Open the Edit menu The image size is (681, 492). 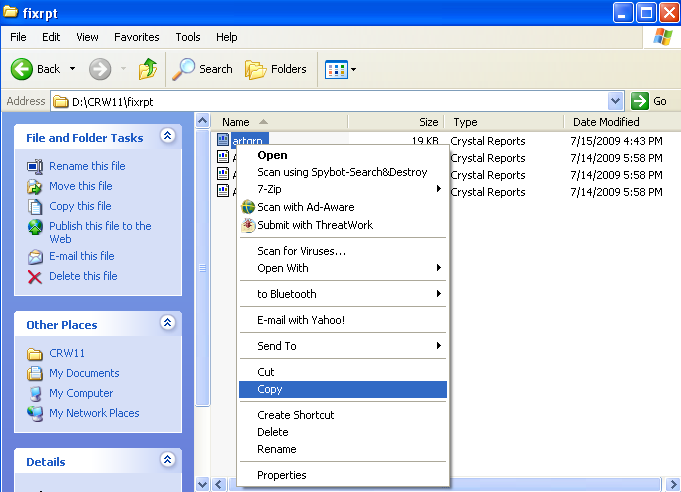[x=51, y=37]
